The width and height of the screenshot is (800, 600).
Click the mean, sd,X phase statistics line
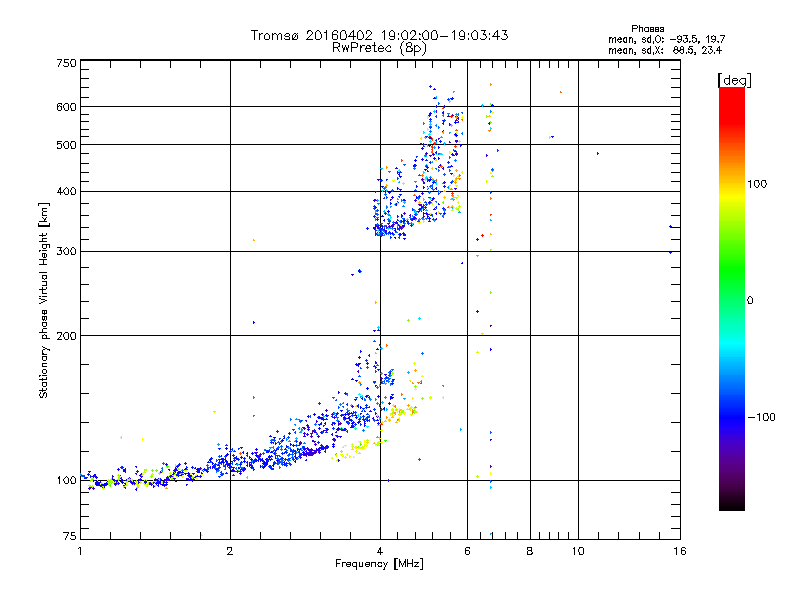tap(665, 50)
